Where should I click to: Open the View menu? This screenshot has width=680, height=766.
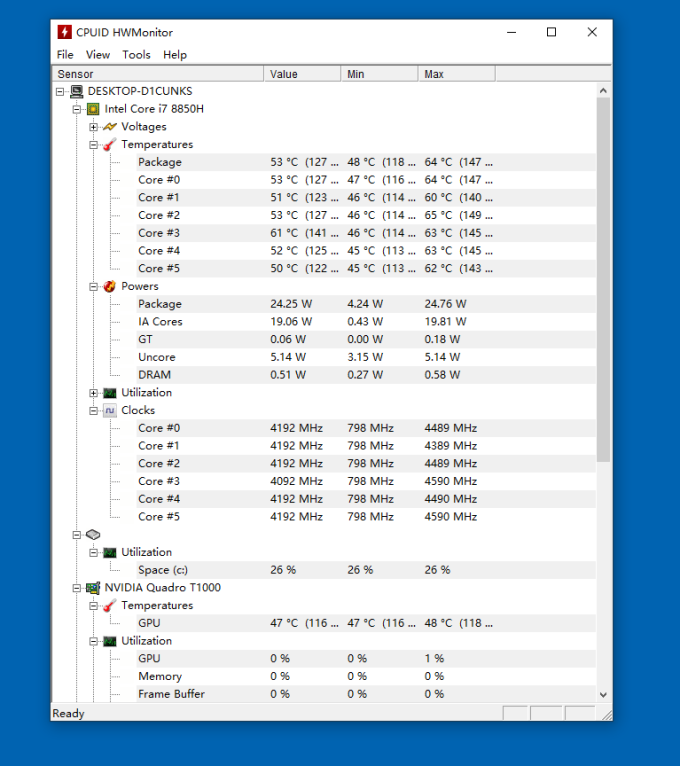(x=98, y=55)
